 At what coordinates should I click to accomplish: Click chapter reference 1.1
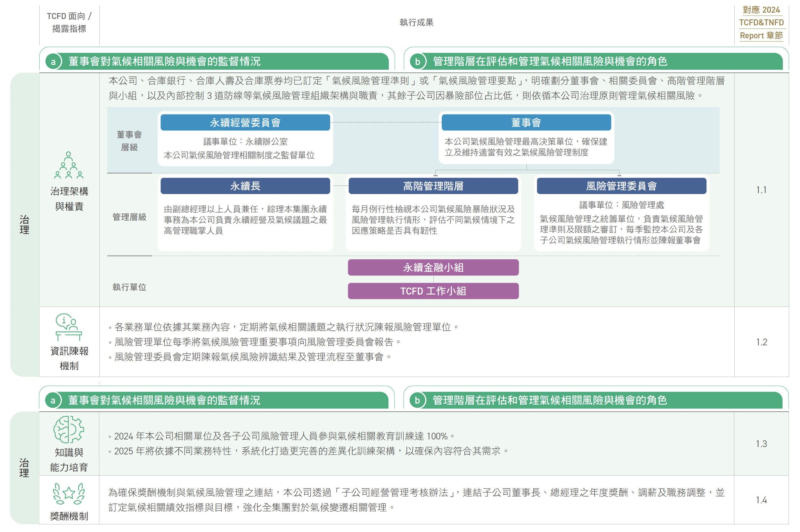(x=761, y=190)
